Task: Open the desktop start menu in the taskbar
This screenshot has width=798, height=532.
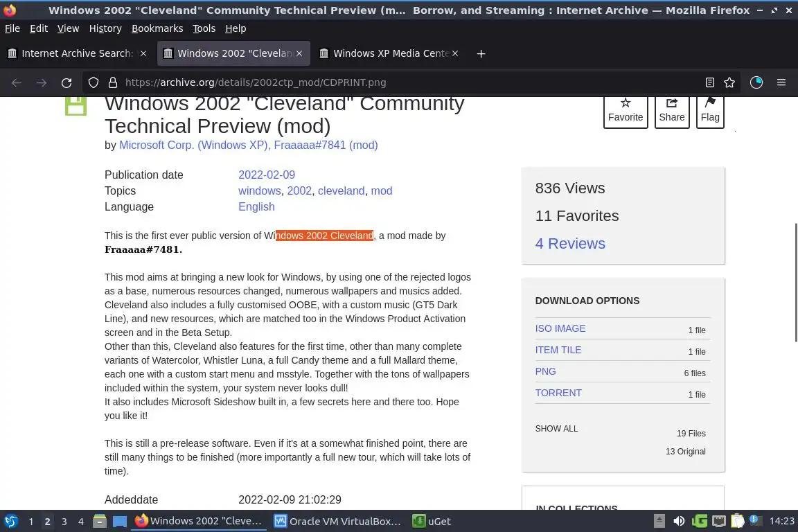Action: point(11,522)
